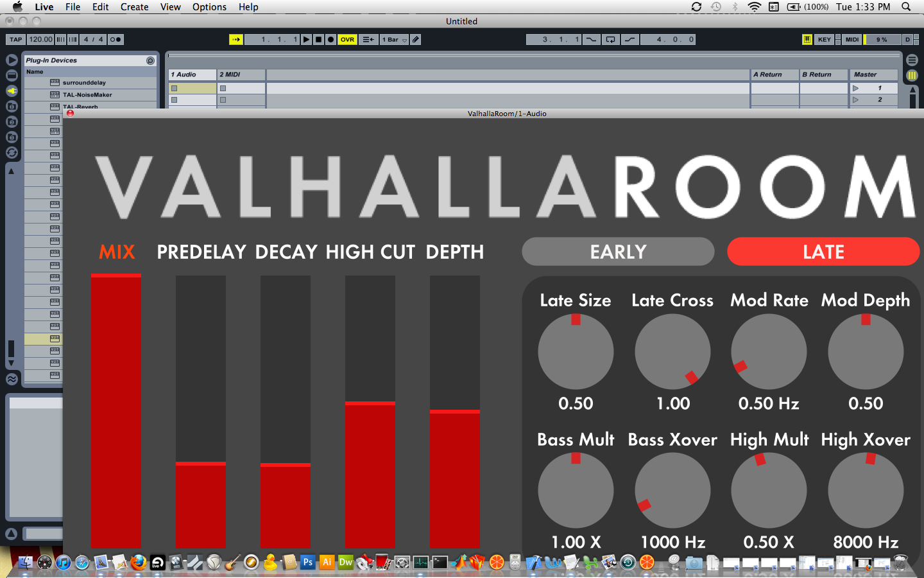924x578 pixels.
Task: Select the 2 MIDI track header
Action: pyautogui.click(x=241, y=74)
